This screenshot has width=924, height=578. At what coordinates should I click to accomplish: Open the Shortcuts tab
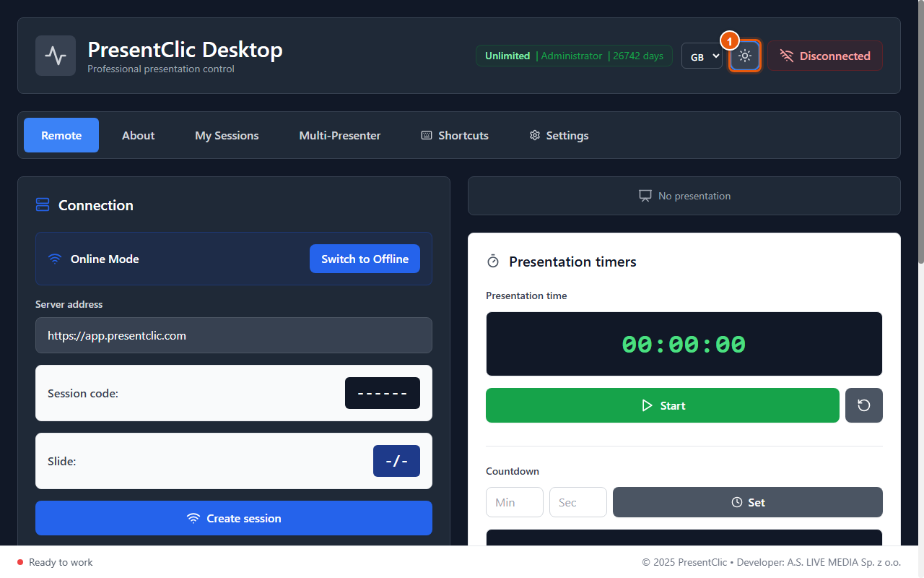click(455, 135)
